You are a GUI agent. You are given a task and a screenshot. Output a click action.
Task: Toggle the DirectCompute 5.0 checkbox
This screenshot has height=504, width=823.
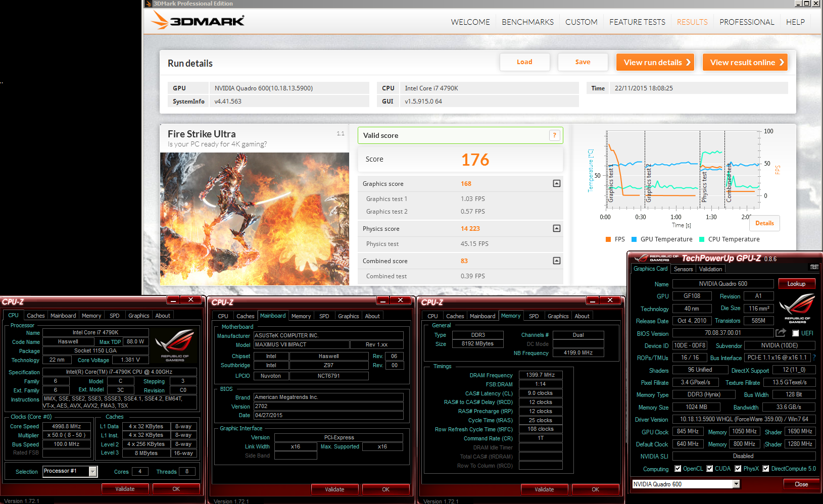[x=766, y=469]
